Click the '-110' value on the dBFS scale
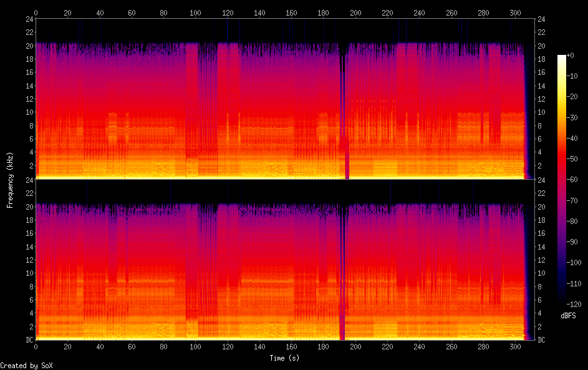 (574, 283)
